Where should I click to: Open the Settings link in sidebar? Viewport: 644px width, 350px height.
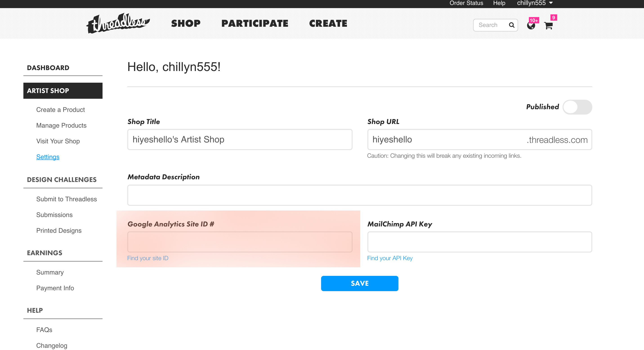click(x=48, y=157)
